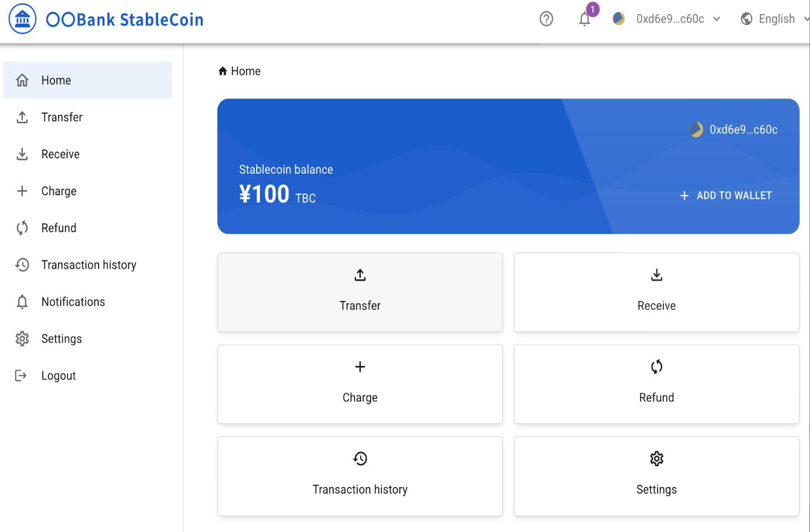Click the plus icon on the Charge card
The width and height of the screenshot is (810, 532).
point(360,367)
